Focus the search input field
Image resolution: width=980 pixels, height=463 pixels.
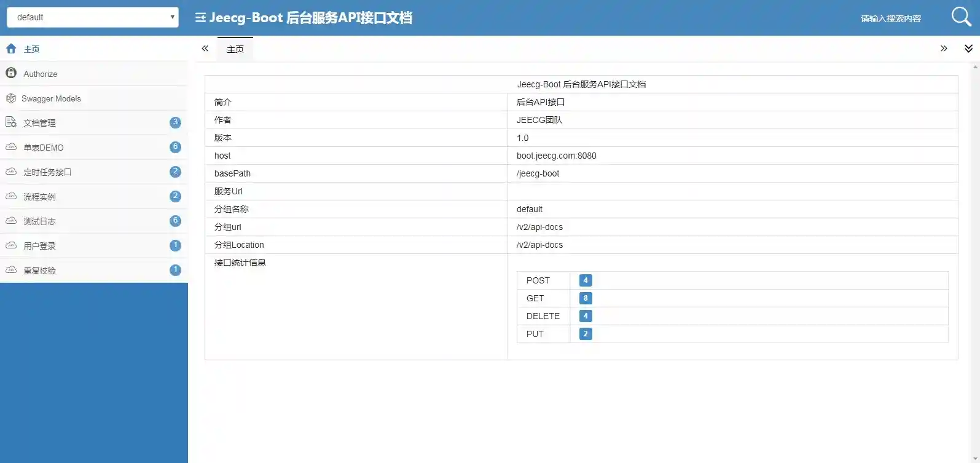891,18
